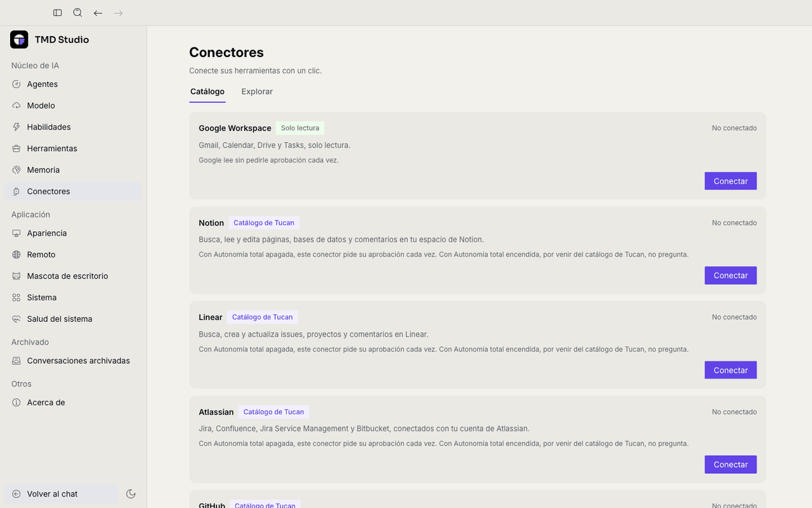Viewport: 812px width, 508px height.
Task: Select the Remoto globe icon
Action: [16, 255]
